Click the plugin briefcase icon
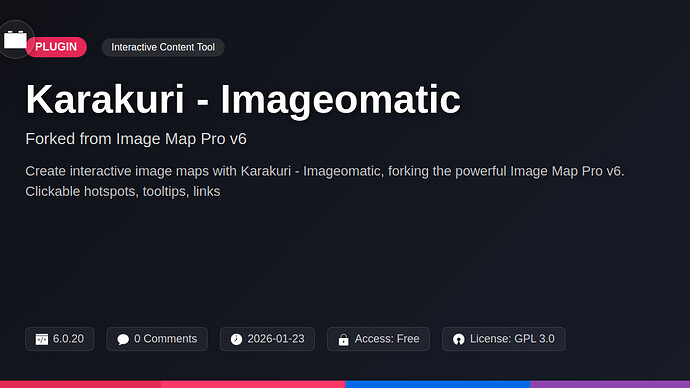The width and height of the screenshot is (690, 388). 15,40
